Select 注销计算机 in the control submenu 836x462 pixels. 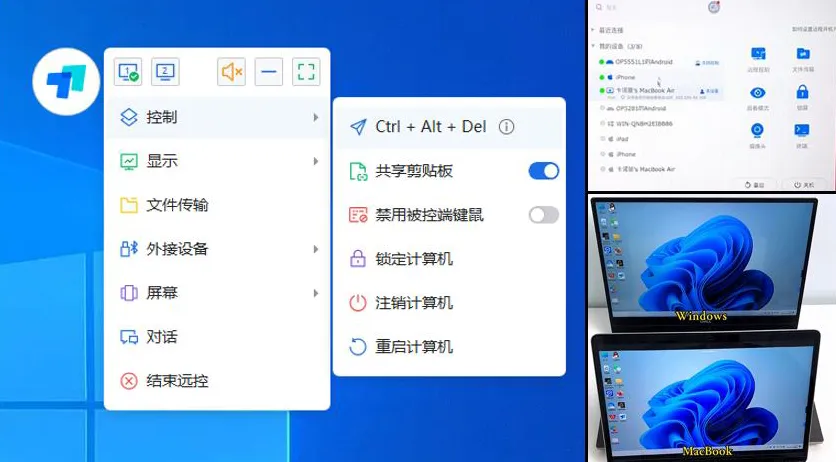[449, 303]
